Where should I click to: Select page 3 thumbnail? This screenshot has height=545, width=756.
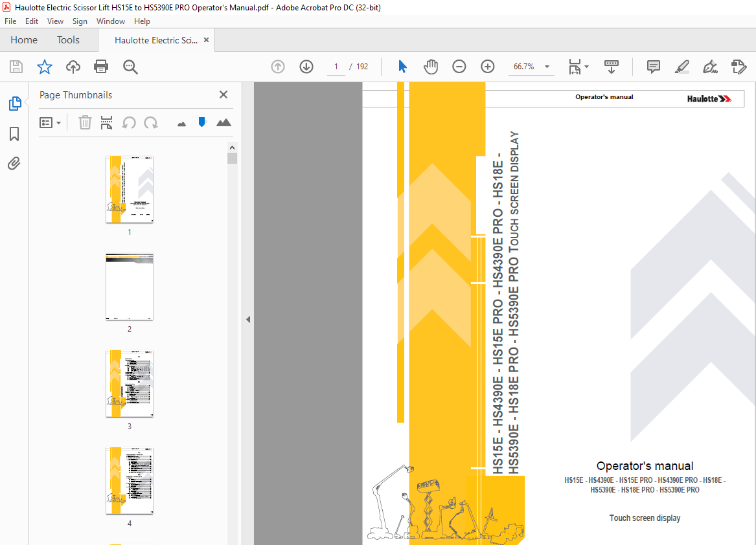(129, 384)
